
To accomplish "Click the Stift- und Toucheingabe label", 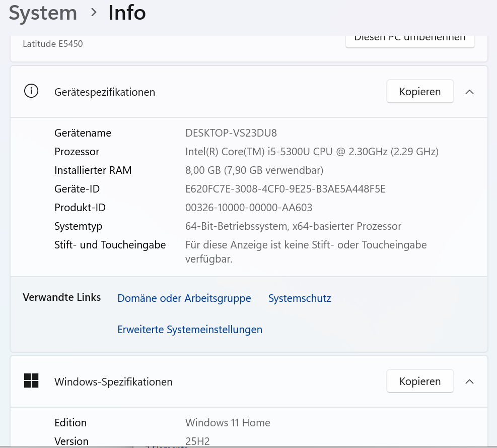I will point(110,245).
